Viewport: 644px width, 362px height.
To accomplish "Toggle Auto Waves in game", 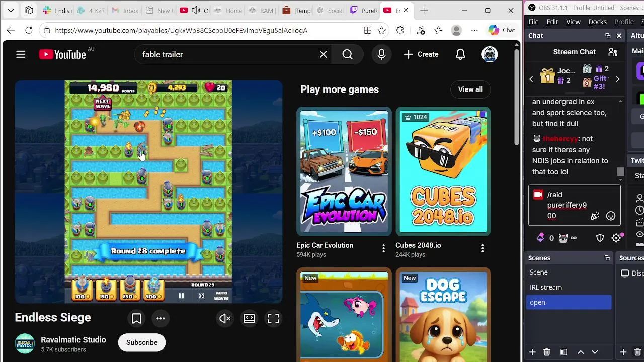I will [221, 296].
